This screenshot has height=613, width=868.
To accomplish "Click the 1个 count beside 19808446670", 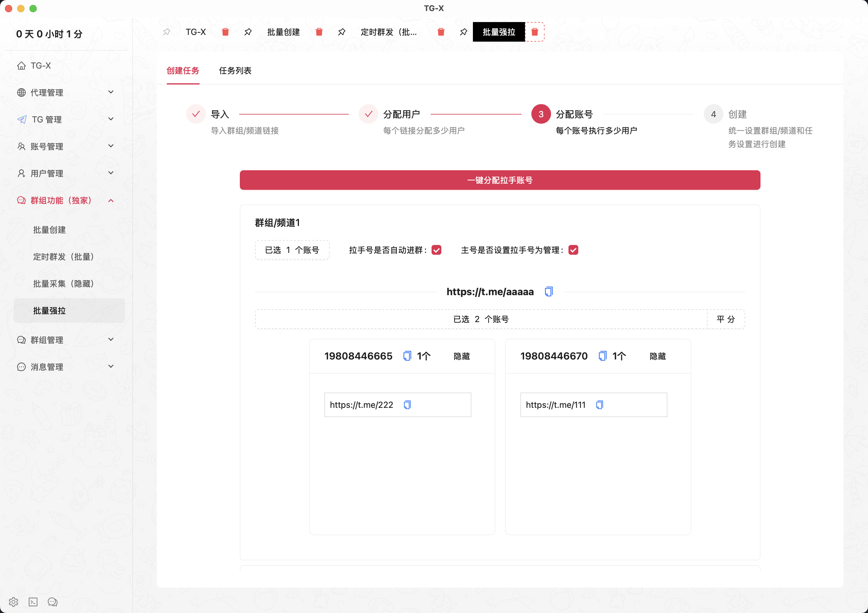I will tap(619, 356).
